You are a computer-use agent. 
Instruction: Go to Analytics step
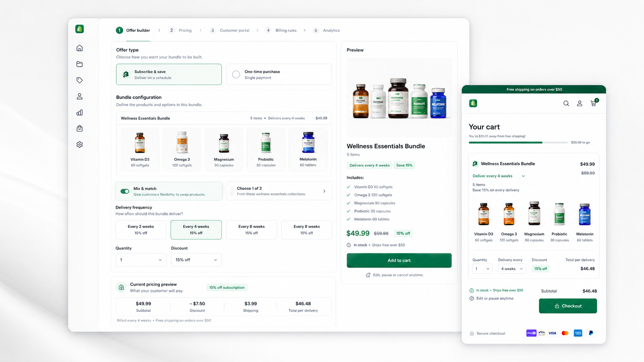[x=326, y=30]
